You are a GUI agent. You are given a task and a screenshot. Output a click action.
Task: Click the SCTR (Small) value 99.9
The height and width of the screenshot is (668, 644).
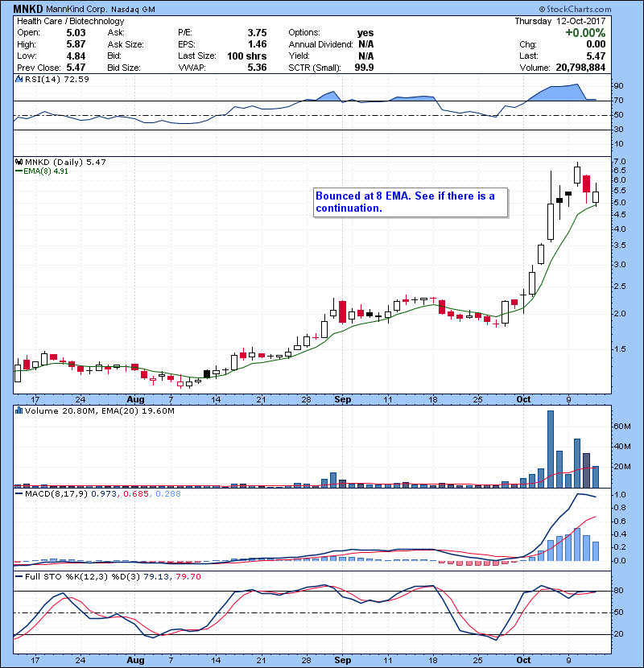click(x=364, y=68)
